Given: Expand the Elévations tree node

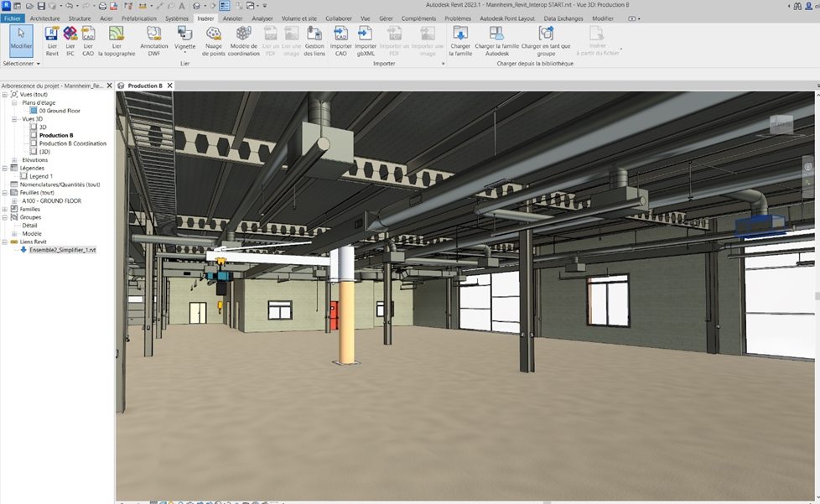Looking at the screenshot, I should pyautogui.click(x=14, y=160).
